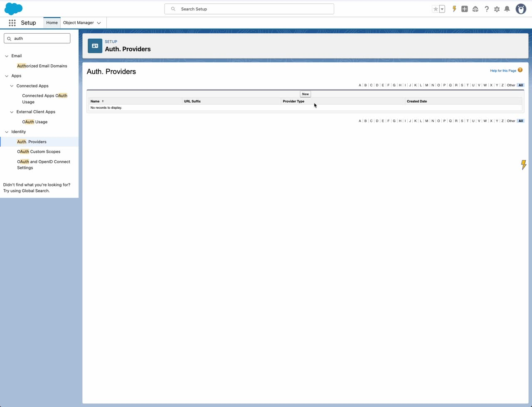Image resolution: width=532 pixels, height=407 pixels.
Task: Select All in top alphabet bar
Action: click(x=520, y=85)
